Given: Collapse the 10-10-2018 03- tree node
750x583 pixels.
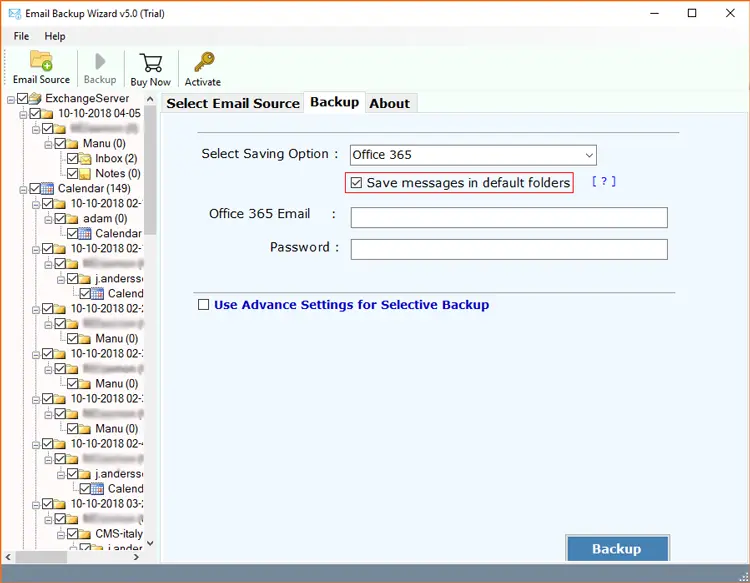Looking at the screenshot, I should 36,505.
